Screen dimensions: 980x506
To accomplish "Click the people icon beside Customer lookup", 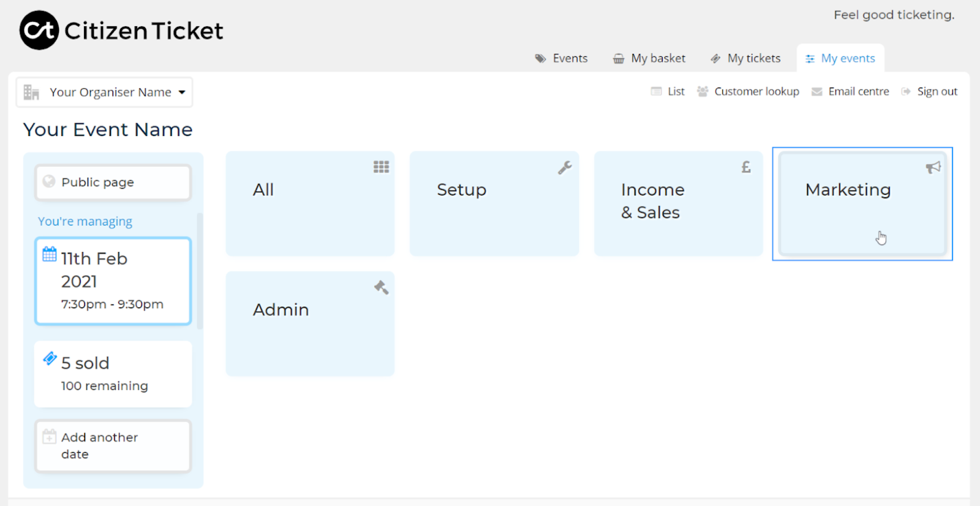I will pos(703,91).
